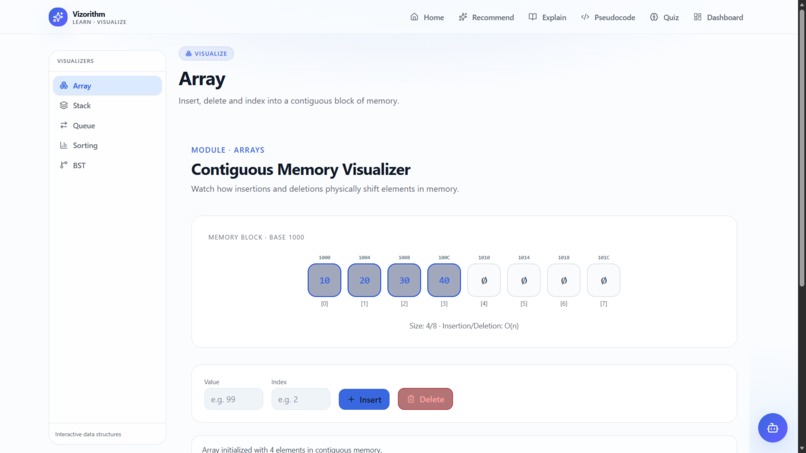
Task: Click the BST branch icon
Action: [x=64, y=165]
